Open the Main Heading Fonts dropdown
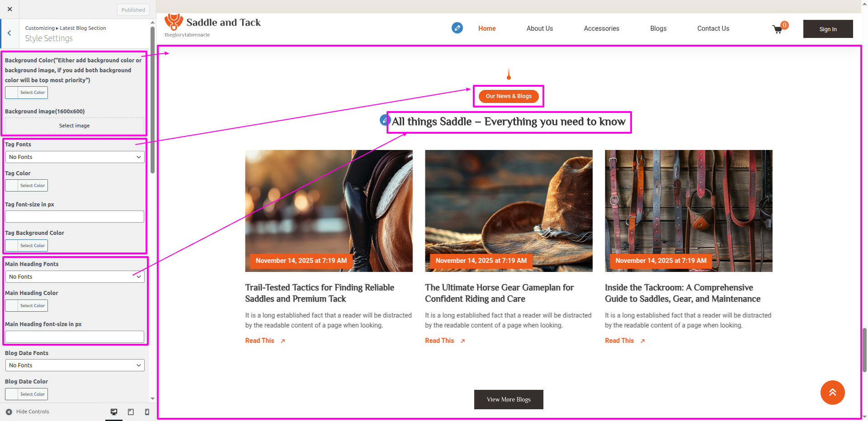 (x=75, y=277)
